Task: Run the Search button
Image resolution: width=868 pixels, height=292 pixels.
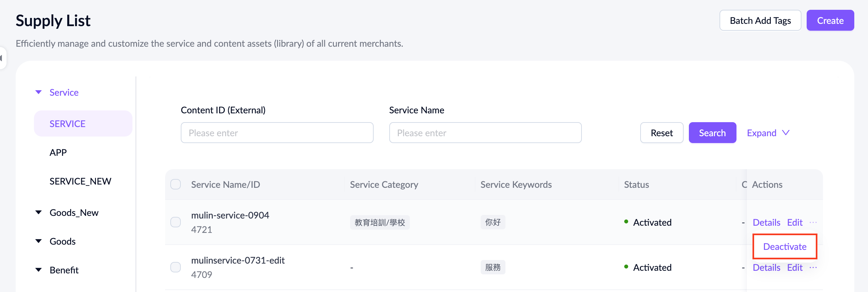Action: (x=712, y=133)
